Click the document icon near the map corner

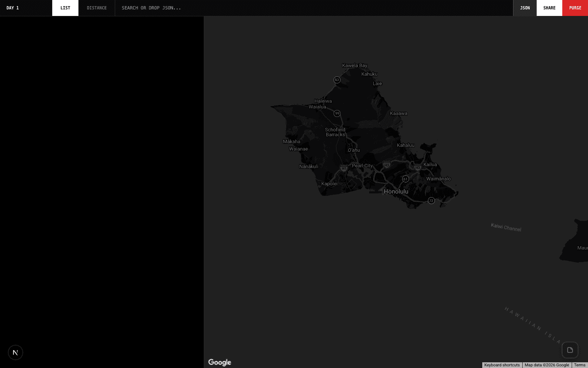click(570, 350)
